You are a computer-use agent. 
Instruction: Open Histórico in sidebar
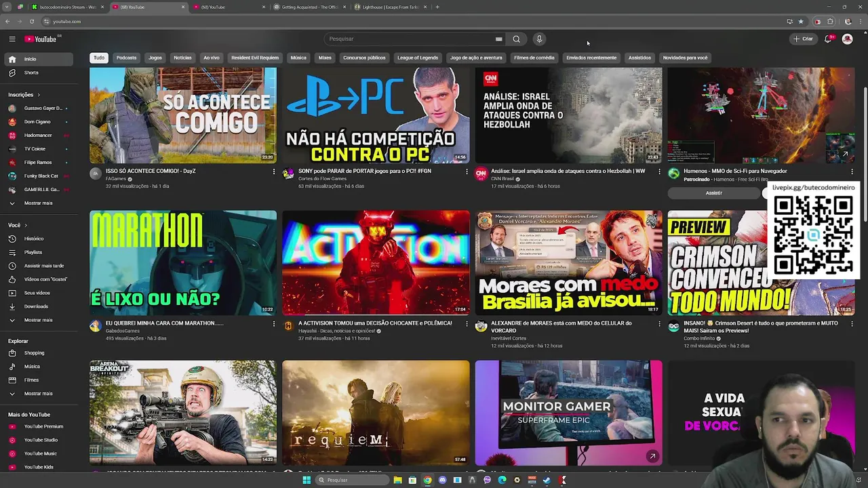click(40, 239)
